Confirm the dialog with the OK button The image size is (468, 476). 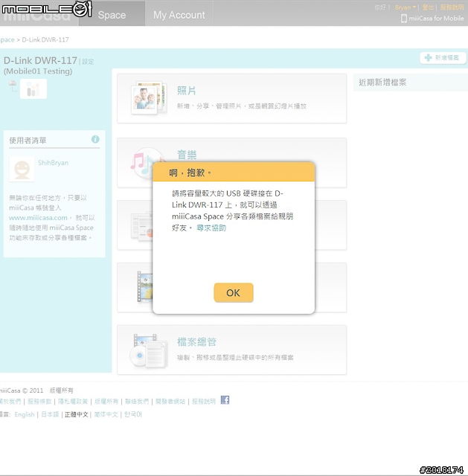233,292
